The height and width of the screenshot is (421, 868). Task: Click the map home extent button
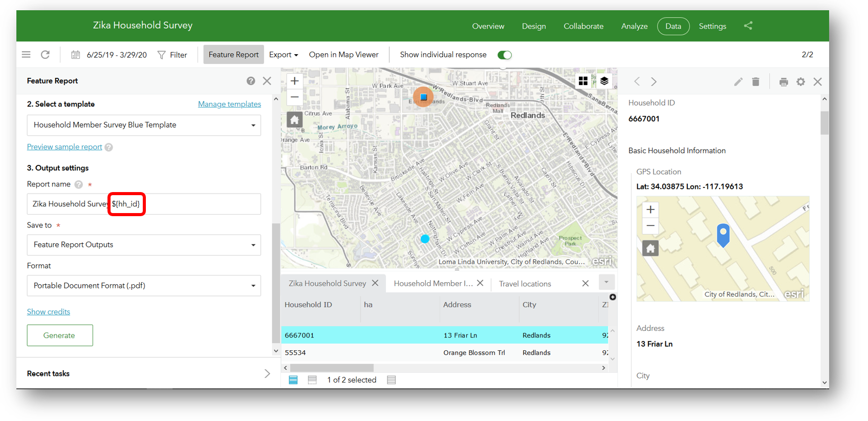click(294, 120)
